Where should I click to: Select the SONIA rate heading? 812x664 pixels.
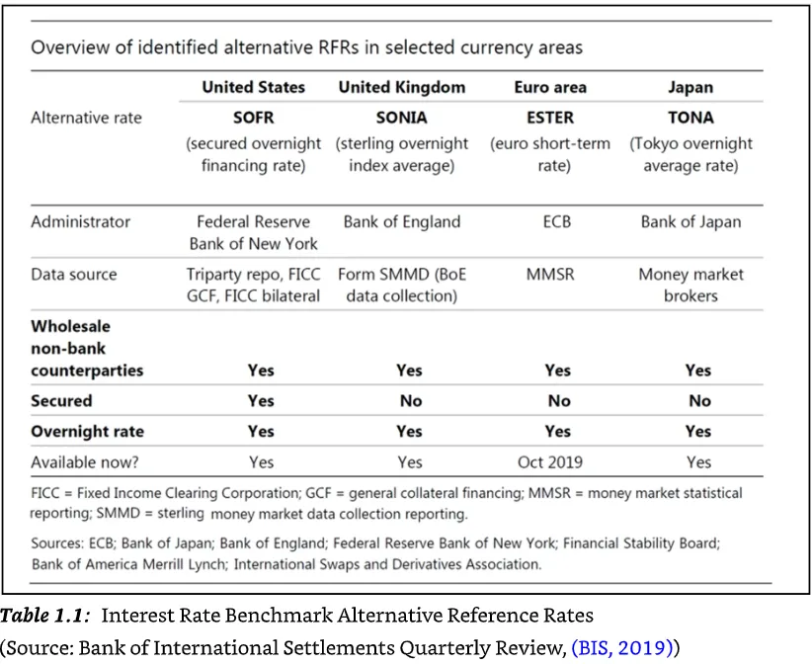click(x=402, y=118)
